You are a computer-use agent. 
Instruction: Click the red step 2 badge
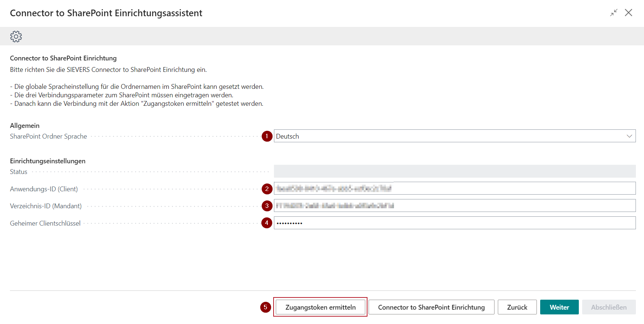pyautogui.click(x=267, y=189)
